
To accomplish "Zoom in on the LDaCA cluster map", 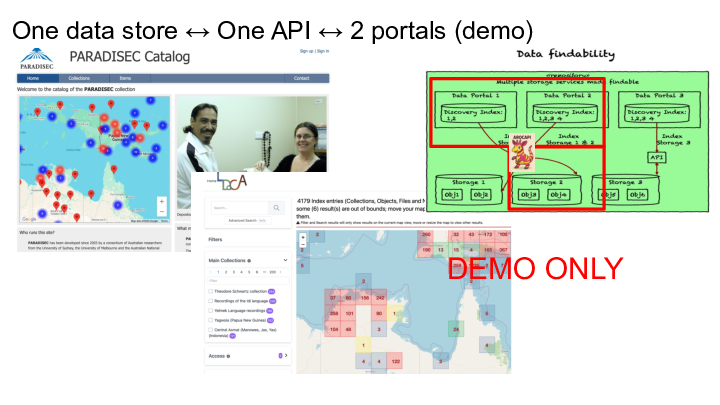I will [304, 236].
